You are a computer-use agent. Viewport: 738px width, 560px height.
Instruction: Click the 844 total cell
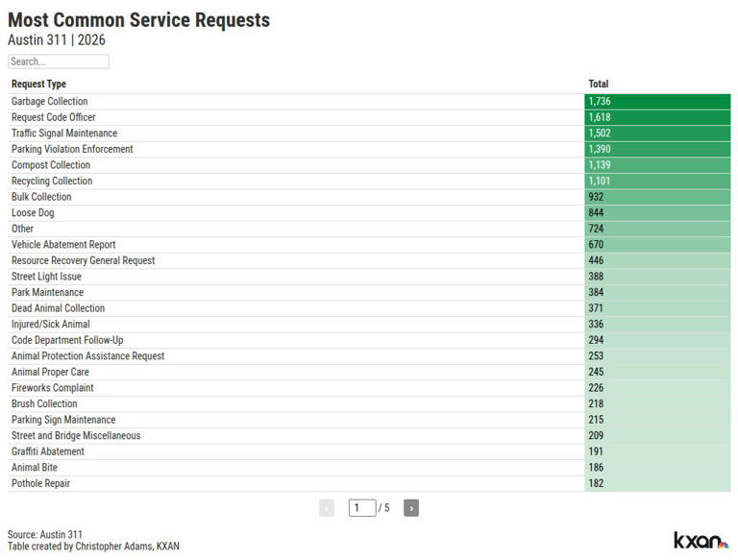pyautogui.click(x=657, y=213)
